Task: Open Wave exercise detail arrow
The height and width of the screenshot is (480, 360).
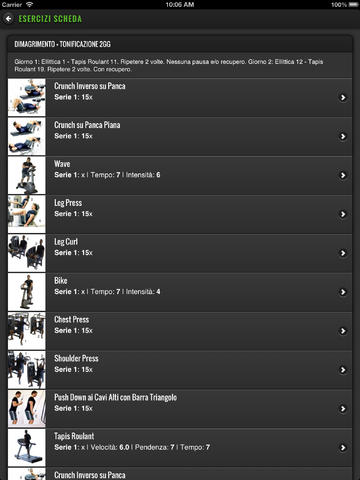Action: pos(343,175)
